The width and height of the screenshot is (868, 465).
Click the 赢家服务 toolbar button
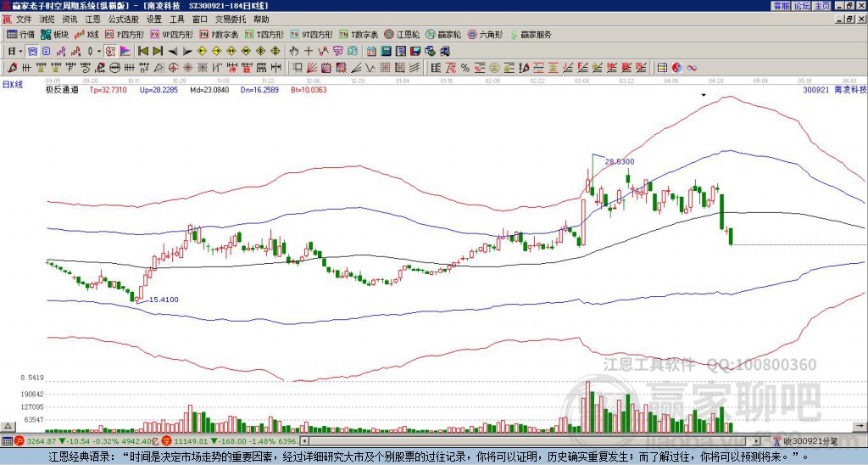tap(531, 34)
